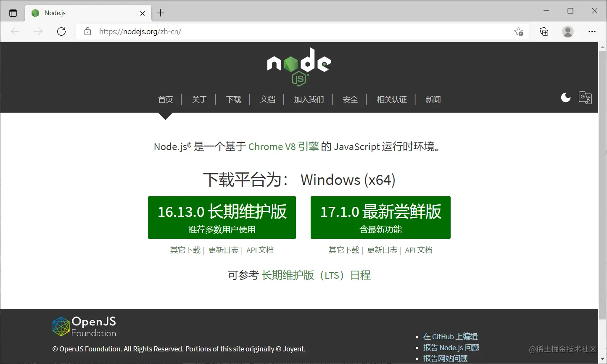Open the tab actions menu icon
Image resolution: width=607 pixels, height=364 pixels.
coord(13,13)
